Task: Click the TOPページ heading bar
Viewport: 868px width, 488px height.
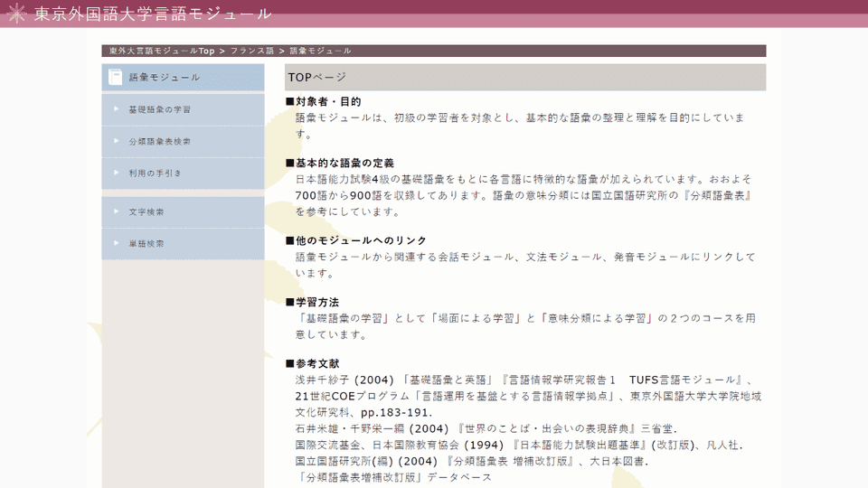Action: [x=524, y=78]
